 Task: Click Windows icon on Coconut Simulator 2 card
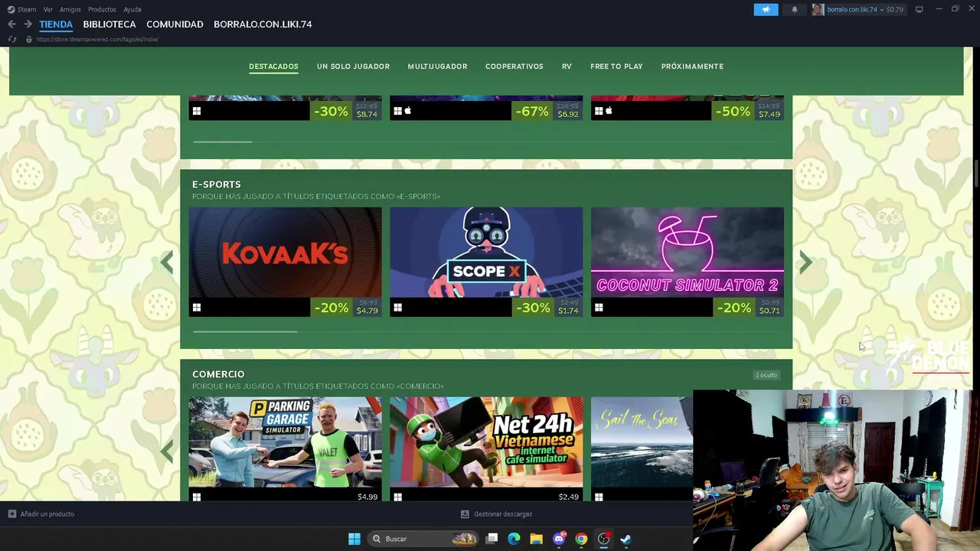599,308
